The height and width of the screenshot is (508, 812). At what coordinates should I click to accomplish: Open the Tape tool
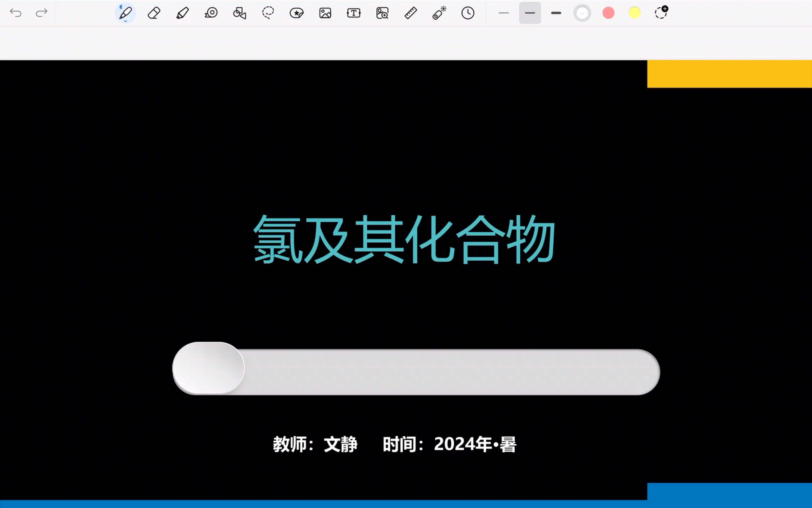tap(211, 13)
